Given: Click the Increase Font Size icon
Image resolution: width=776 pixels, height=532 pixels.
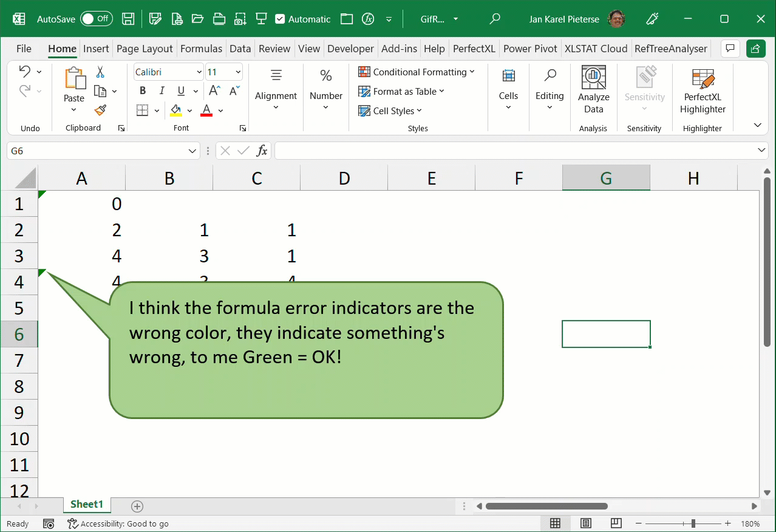Looking at the screenshot, I should (213, 90).
